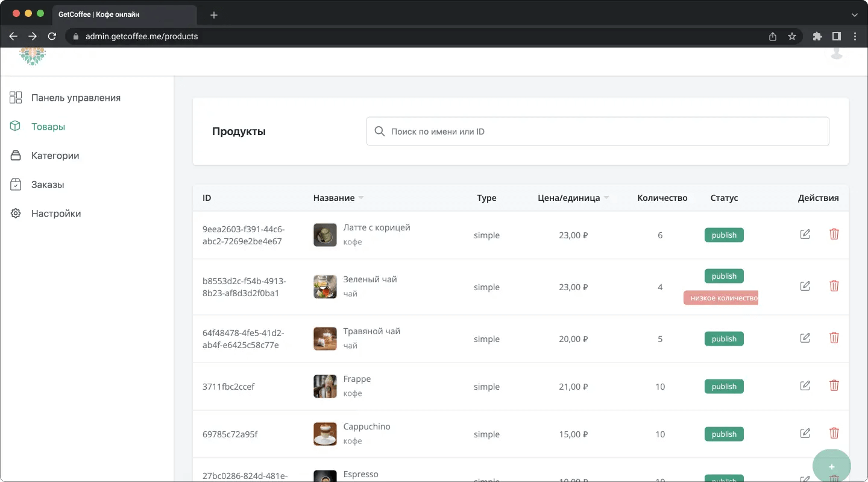Go to Категории section

click(55, 156)
